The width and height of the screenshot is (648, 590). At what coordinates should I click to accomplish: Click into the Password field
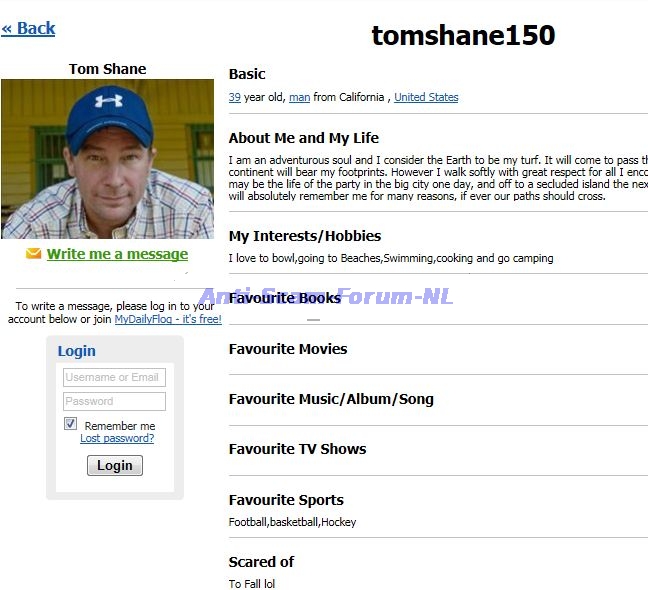114,401
